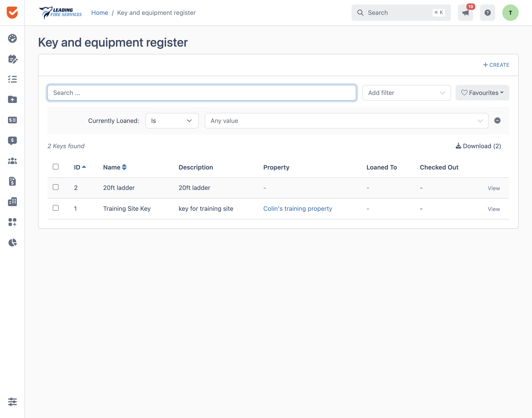Open Colin's training property link
The image size is (532, 418).
pyautogui.click(x=297, y=209)
